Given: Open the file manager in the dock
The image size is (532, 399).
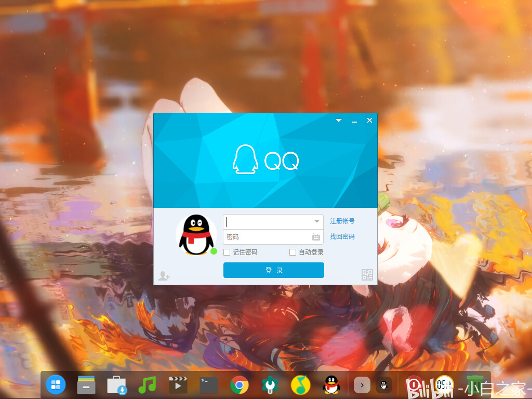Looking at the screenshot, I should 86,385.
